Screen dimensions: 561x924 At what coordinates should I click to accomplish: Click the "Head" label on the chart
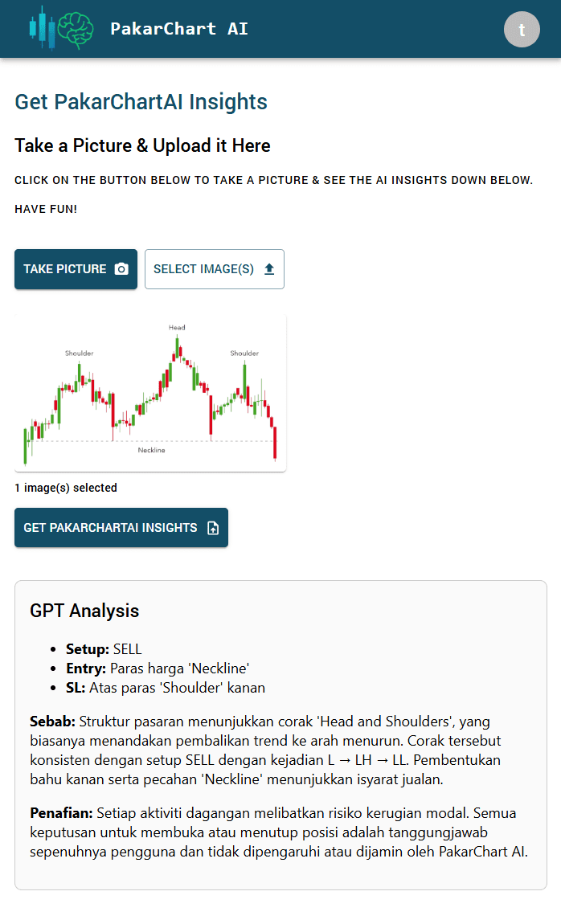click(x=177, y=328)
